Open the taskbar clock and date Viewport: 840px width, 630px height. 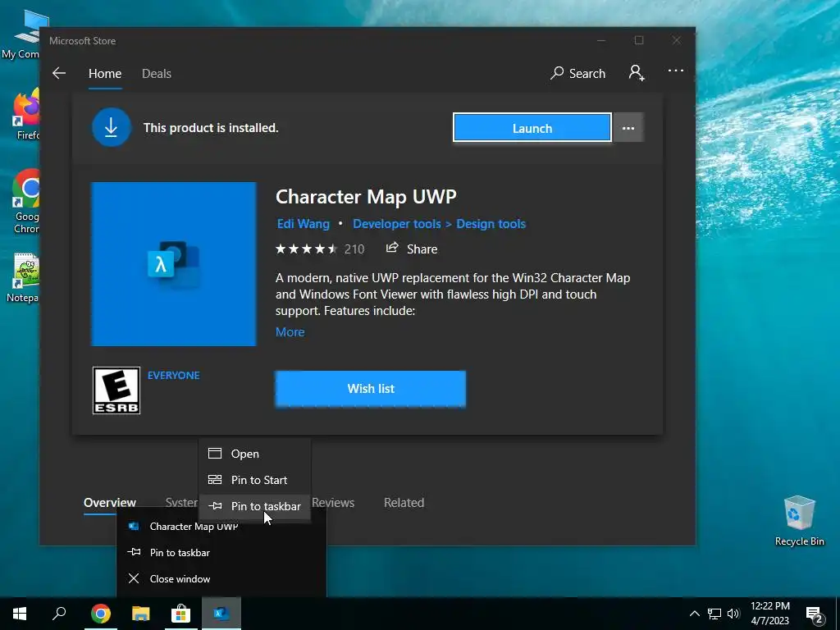[x=769, y=614]
